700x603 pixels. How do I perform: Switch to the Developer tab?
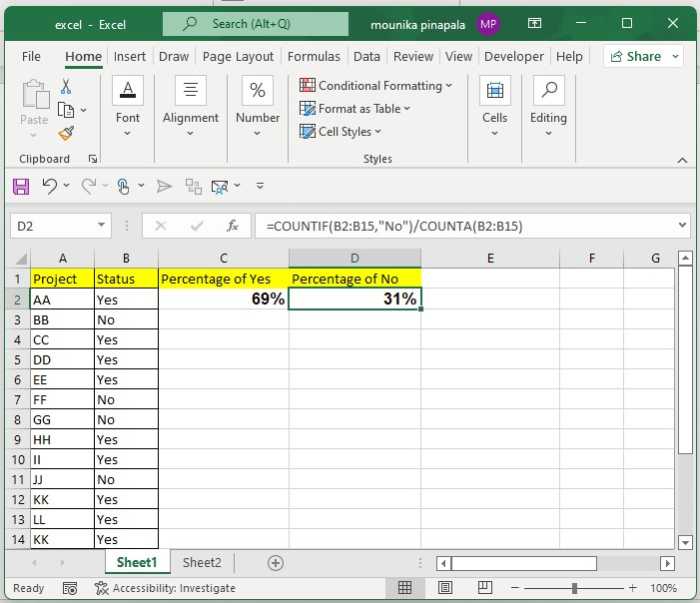pyautogui.click(x=514, y=57)
